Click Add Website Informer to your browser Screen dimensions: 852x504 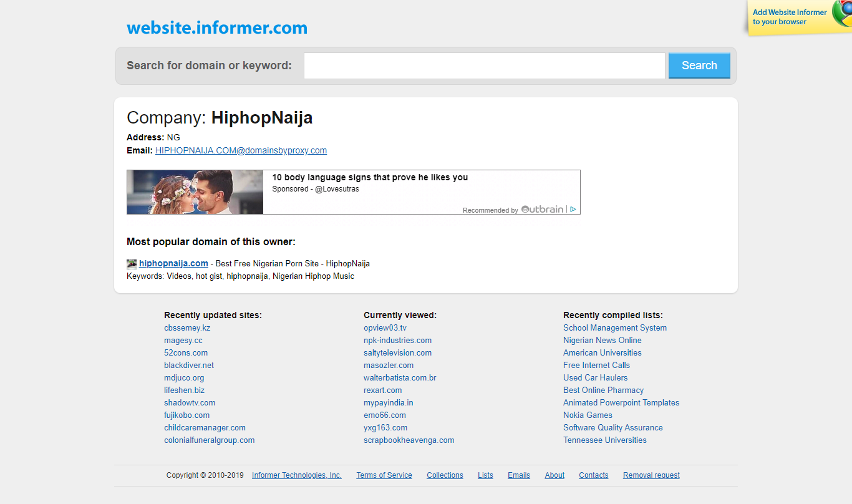click(790, 17)
